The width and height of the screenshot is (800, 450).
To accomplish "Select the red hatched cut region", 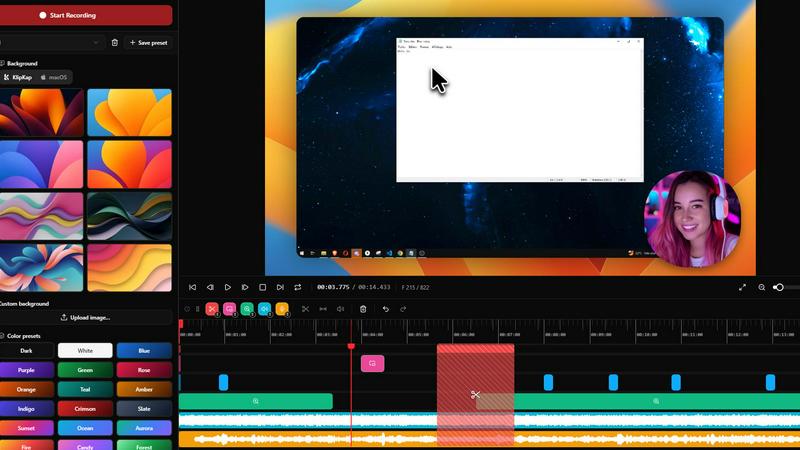I will [x=476, y=395].
